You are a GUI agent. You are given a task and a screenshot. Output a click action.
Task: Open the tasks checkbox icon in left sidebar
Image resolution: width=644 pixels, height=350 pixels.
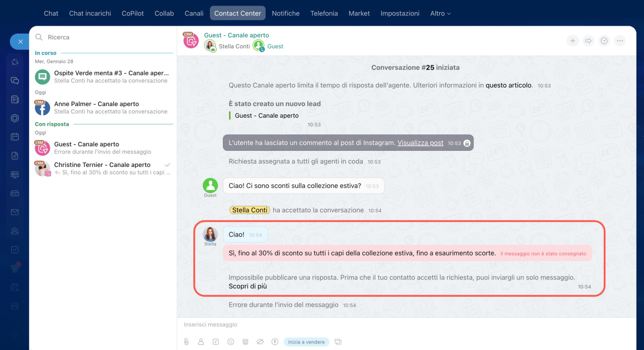point(15,249)
